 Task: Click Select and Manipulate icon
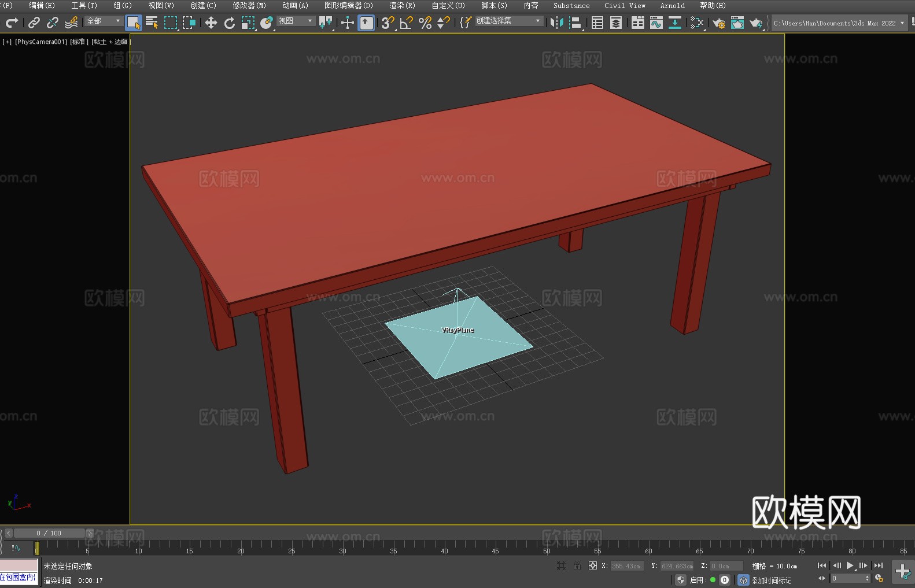click(348, 23)
